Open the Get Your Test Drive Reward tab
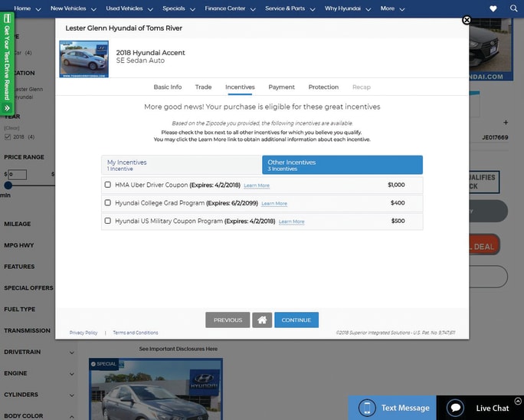This screenshot has width=524, height=420. (x=8, y=63)
